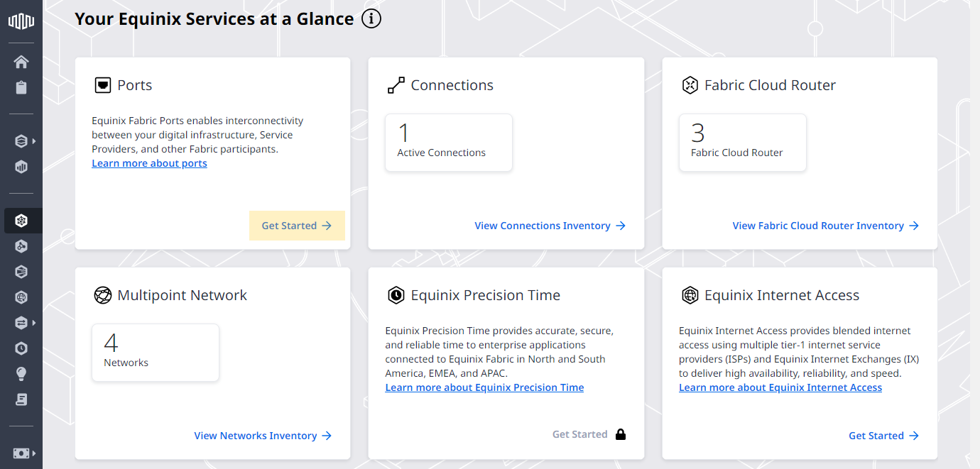Click Get Started on the Ports card
This screenshot has width=980, height=469.
pyautogui.click(x=297, y=226)
